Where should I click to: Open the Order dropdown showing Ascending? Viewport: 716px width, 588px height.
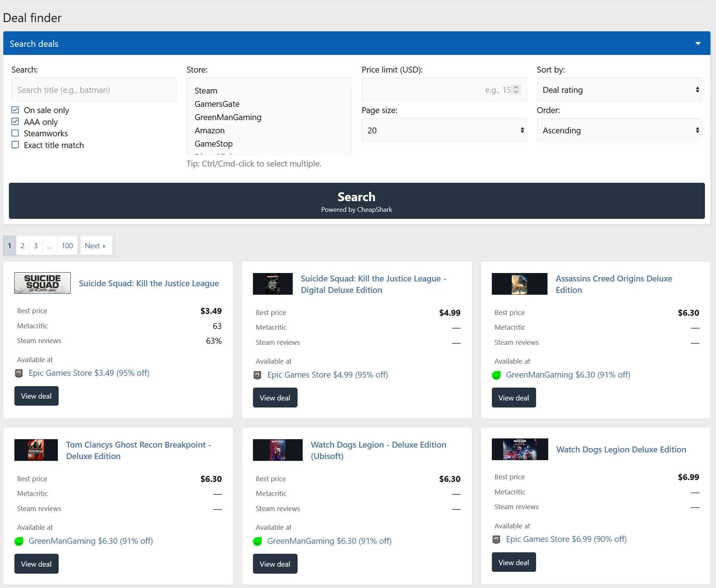point(619,130)
